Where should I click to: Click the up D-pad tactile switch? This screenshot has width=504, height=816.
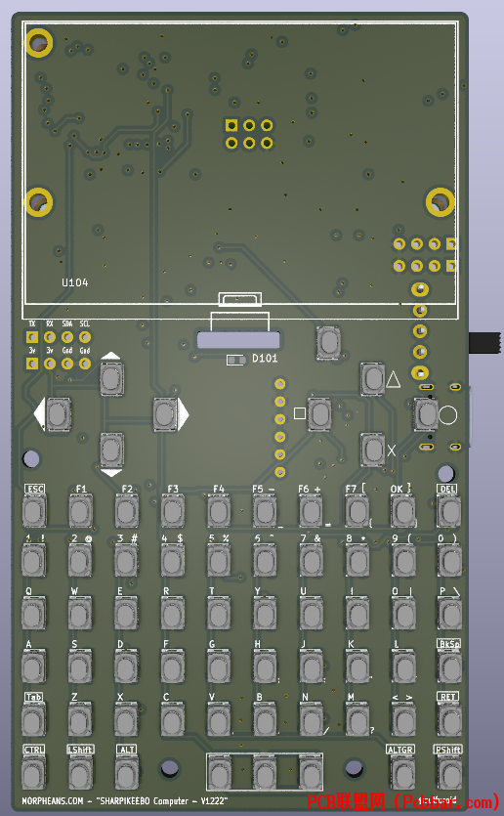111,378
